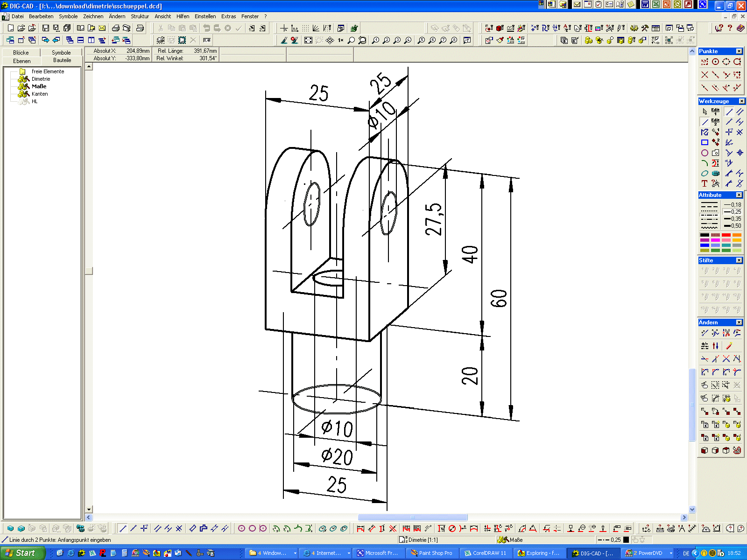Close the Punkte panel
The height and width of the screenshot is (560, 747).
pos(739,51)
